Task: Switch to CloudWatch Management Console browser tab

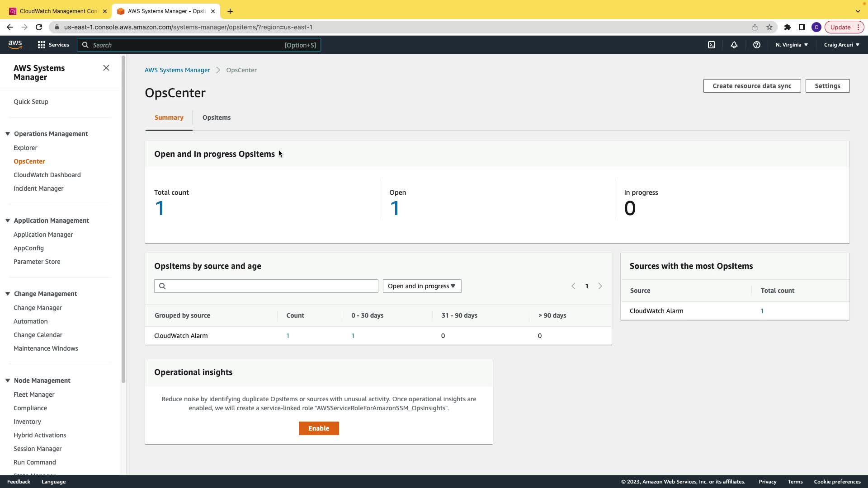Action: pos(58,11)
